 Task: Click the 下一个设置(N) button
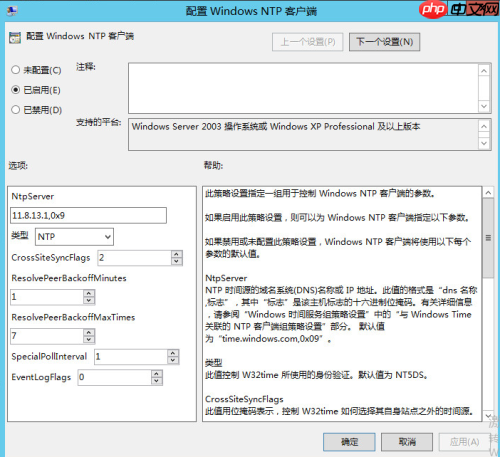pyautogui.click(x=384, y=42)
